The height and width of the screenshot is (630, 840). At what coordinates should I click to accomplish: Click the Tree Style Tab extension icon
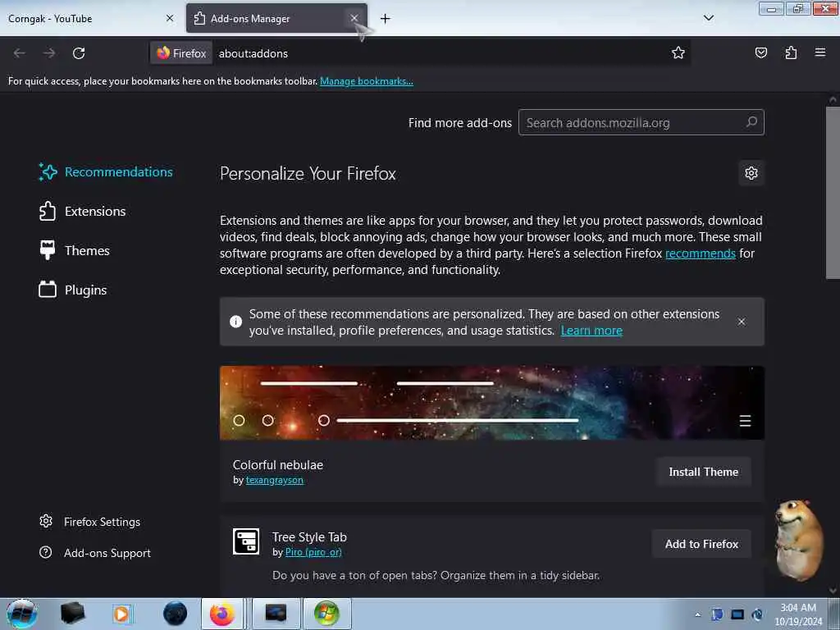tap(246, 541)
